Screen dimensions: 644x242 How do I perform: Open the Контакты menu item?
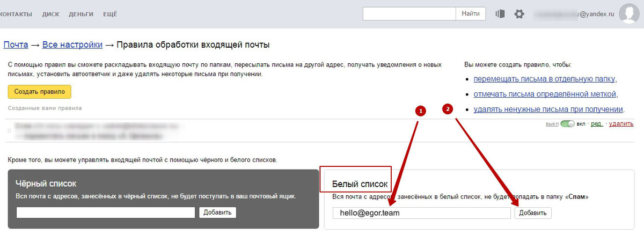click(16, 14)
